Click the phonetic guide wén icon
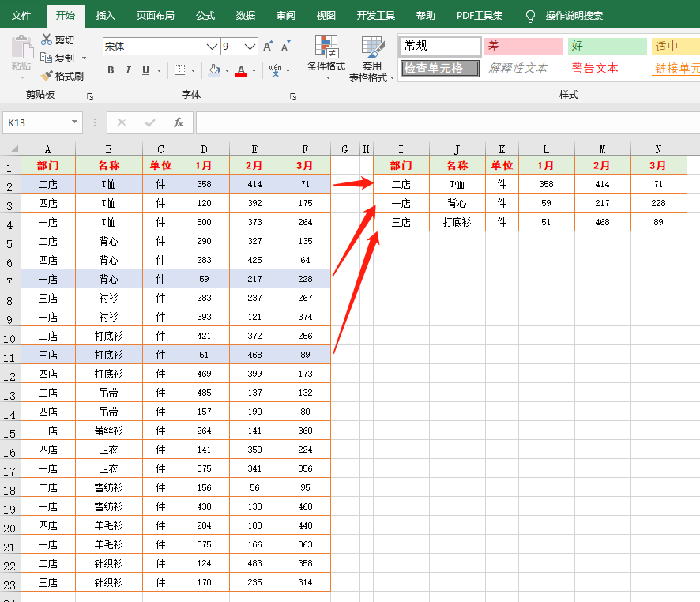Screen dimensions: 700x602 point(276,70)
